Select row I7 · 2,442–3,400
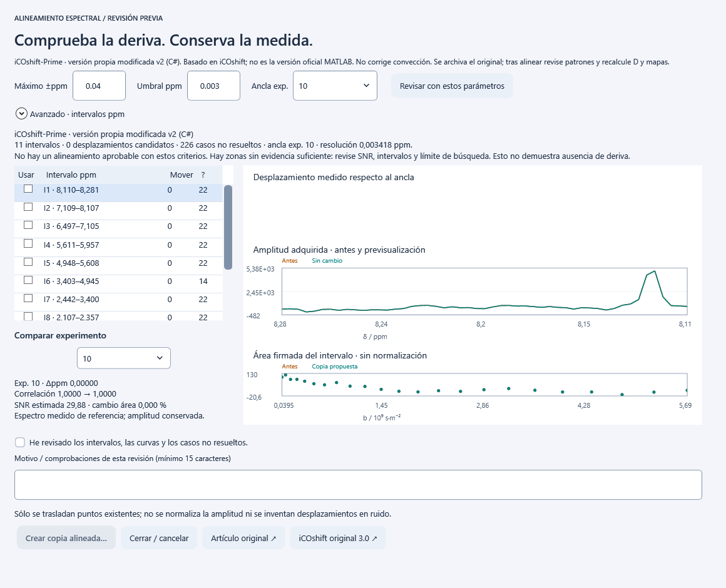The height and width of the screenshot is (588, 726). [118, 302]
